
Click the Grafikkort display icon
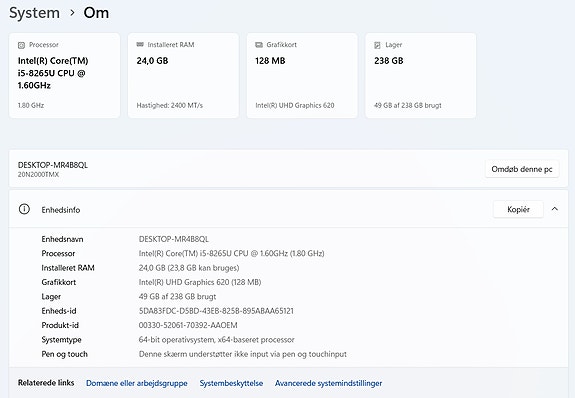click(x=259, y=45)
